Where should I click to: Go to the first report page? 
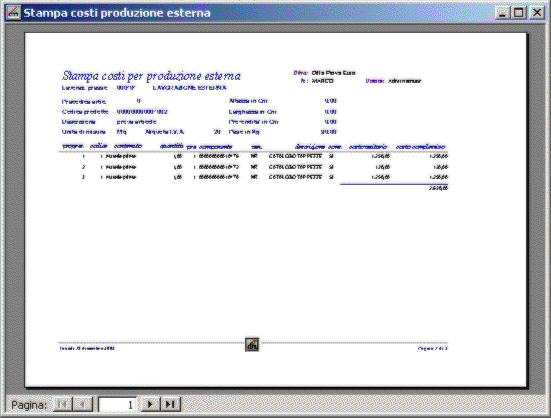[63, 404]
